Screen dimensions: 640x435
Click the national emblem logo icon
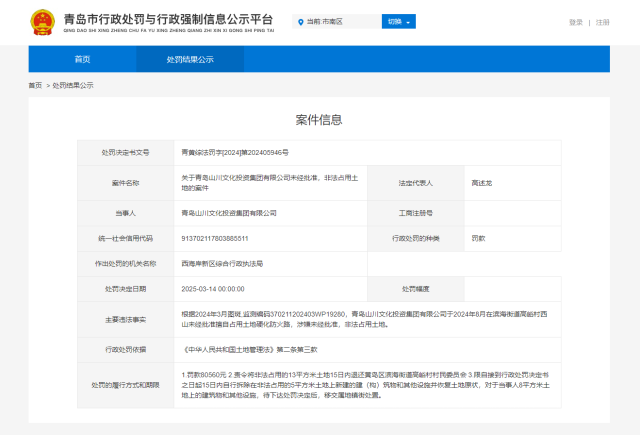point(42,21)
